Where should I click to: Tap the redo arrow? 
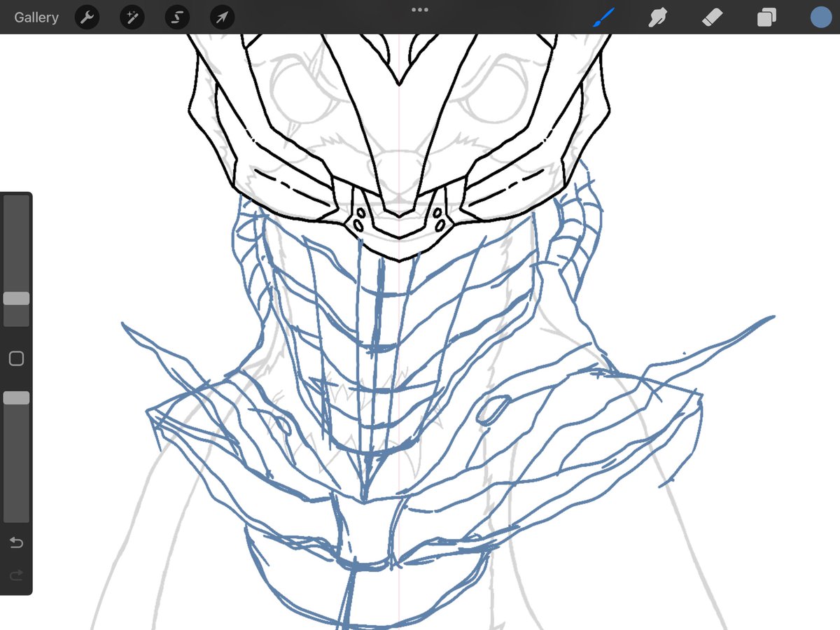pos(16,575)
